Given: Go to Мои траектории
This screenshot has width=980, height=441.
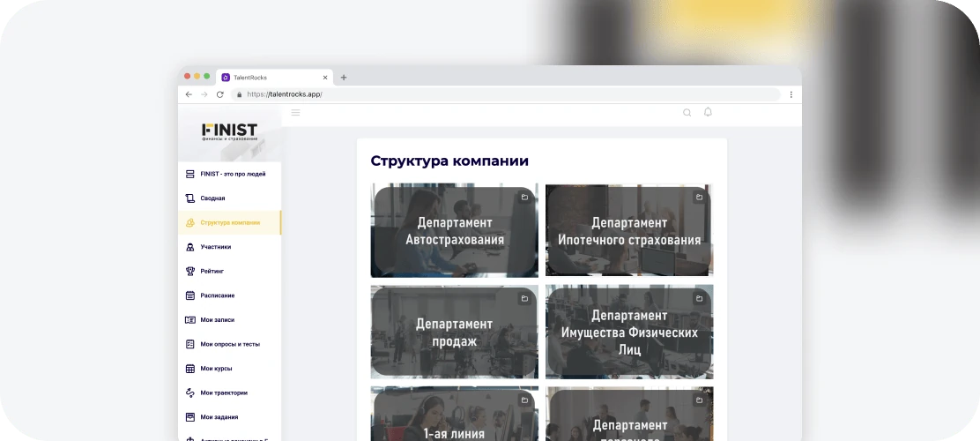Looking at the screenshot, I should (x=229, y=392).
